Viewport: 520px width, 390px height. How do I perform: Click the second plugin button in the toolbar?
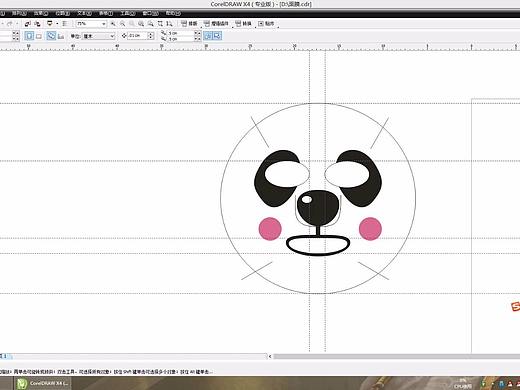click(216, 24)
